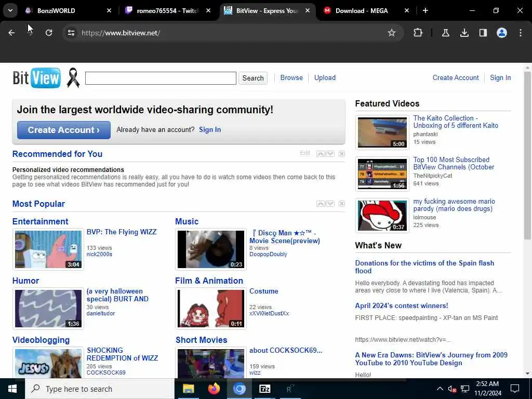This screenshot has height=399, width=532.
Task: Move Recommended for You section up
Action: (320, 154)
